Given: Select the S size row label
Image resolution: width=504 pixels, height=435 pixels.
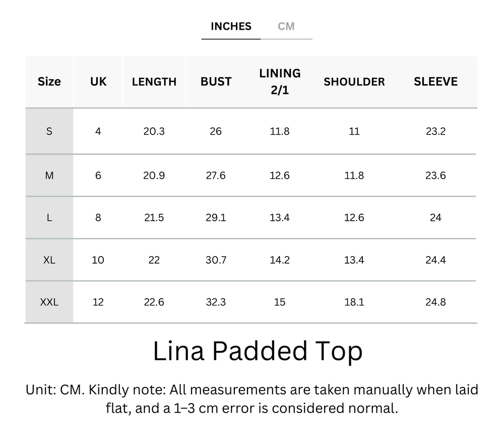Looking at the screenshot, I should pyautogui.click(x=49, y=131).
